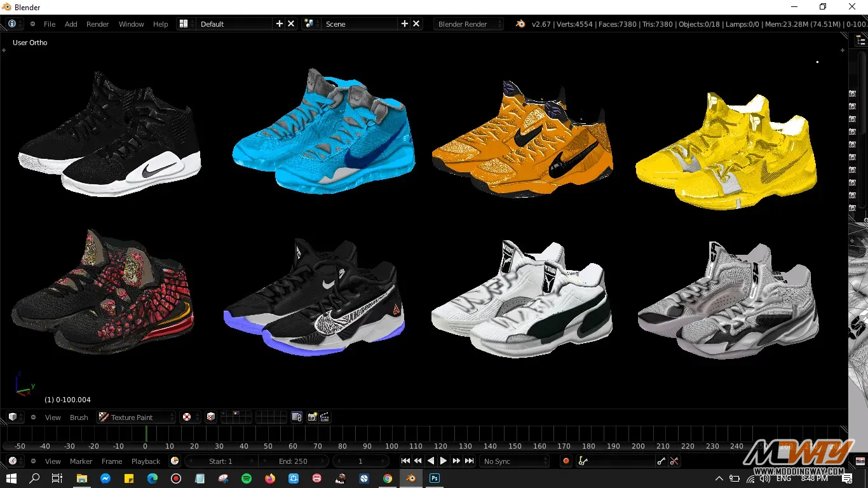Image resolution: width=868 pixels, height=488 pixels.
Task: Play the animation forward
Action: (444, 461)
